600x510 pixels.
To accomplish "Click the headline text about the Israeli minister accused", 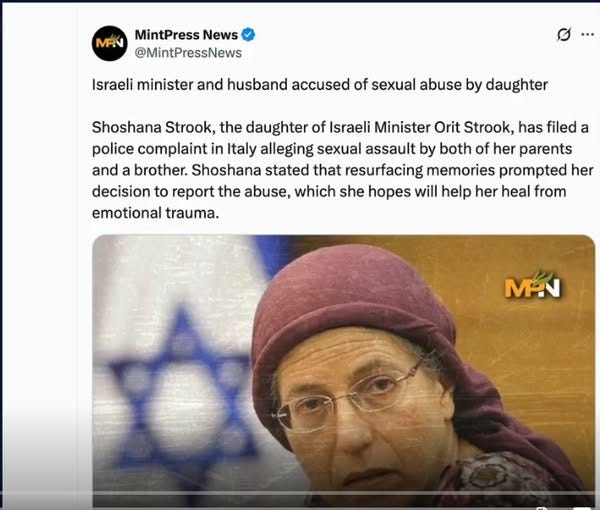I will click(x=320, y=85).
